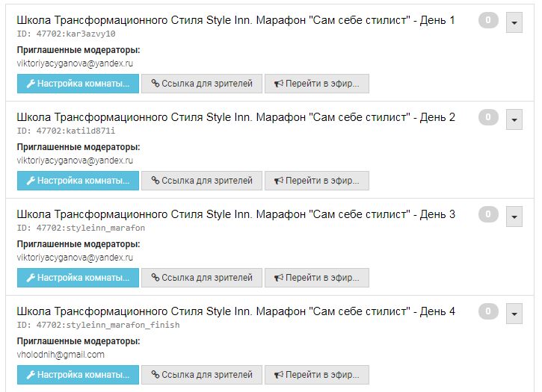Click chain link icon for День 3 viewers
This screenshot has width=542, height=392.
[155, 278]
